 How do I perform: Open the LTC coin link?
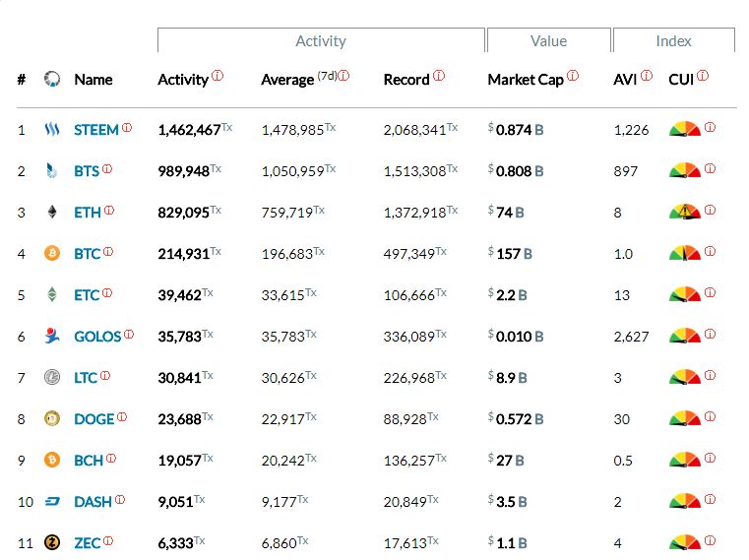point(86,378)
